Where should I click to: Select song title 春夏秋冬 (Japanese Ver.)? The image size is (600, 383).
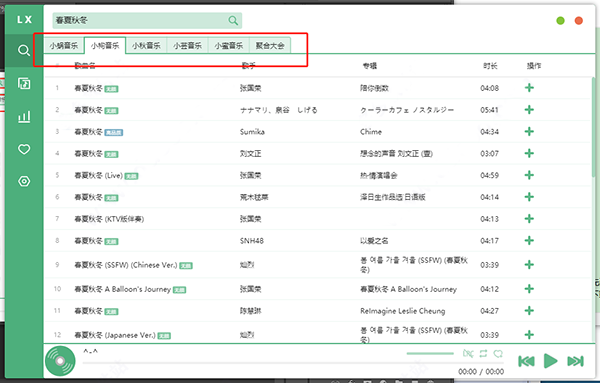[x=115, y=335]
